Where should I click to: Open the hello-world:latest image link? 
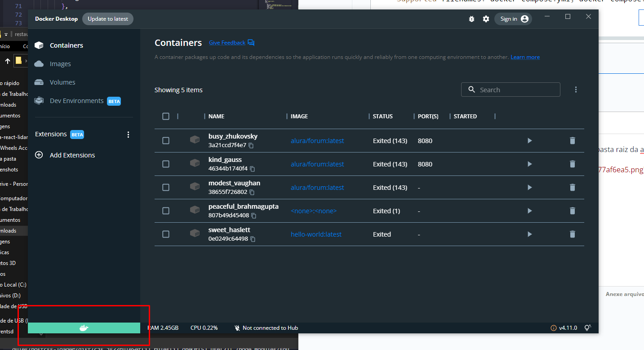pyautogui.click(x=316, y=234)
